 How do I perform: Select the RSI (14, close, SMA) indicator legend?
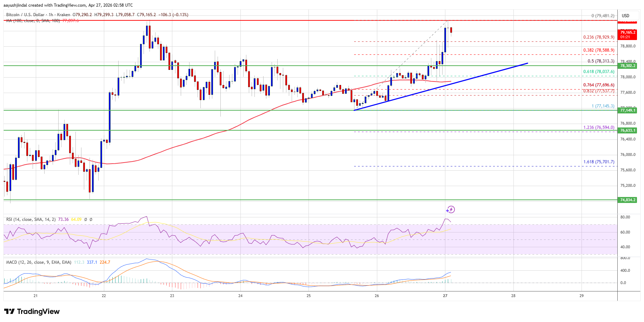31,219
